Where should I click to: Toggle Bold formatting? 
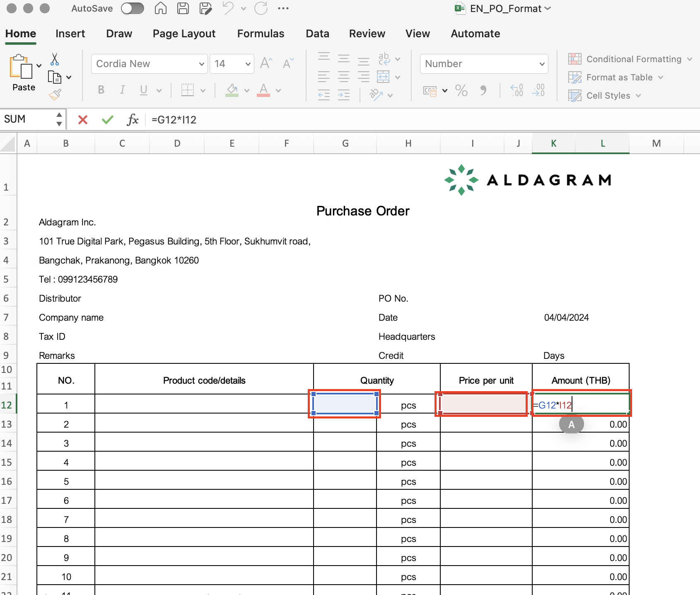point(101,90)
